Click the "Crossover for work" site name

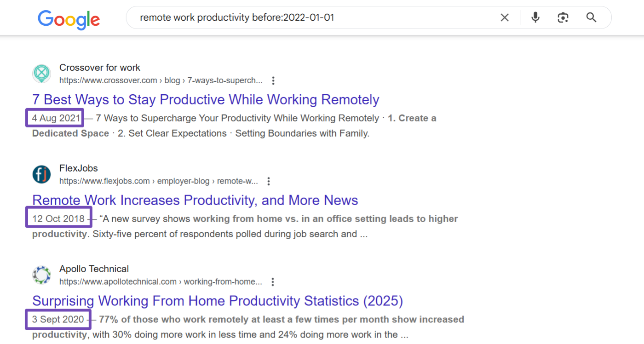coord(100,68)
